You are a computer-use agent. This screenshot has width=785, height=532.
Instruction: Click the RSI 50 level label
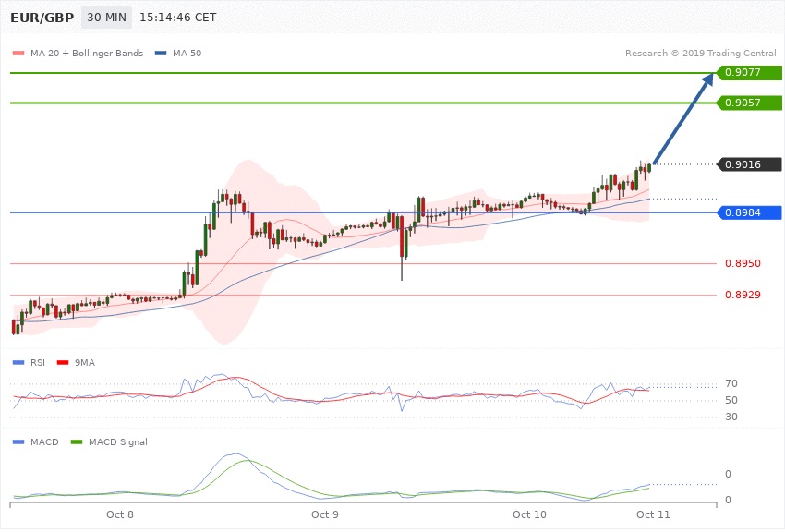click(731, 400)
